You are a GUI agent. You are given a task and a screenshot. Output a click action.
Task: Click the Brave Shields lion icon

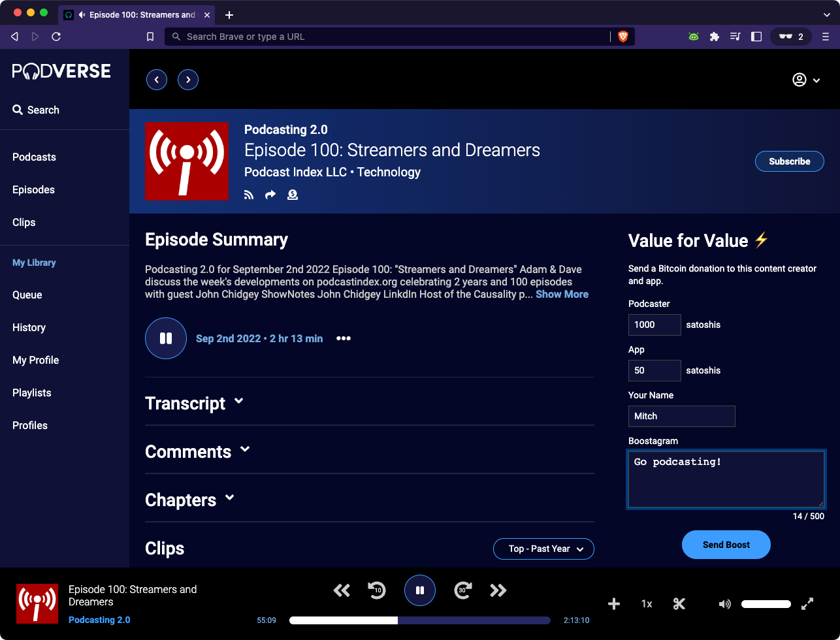pyautogui.click(x=623, y=37)
